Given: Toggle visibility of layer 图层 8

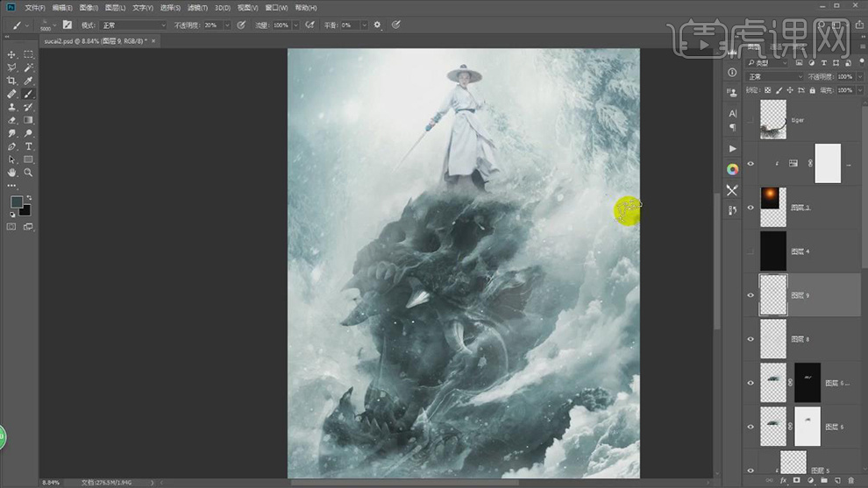Looking at the screenshot, I should (x=751, y=338).
